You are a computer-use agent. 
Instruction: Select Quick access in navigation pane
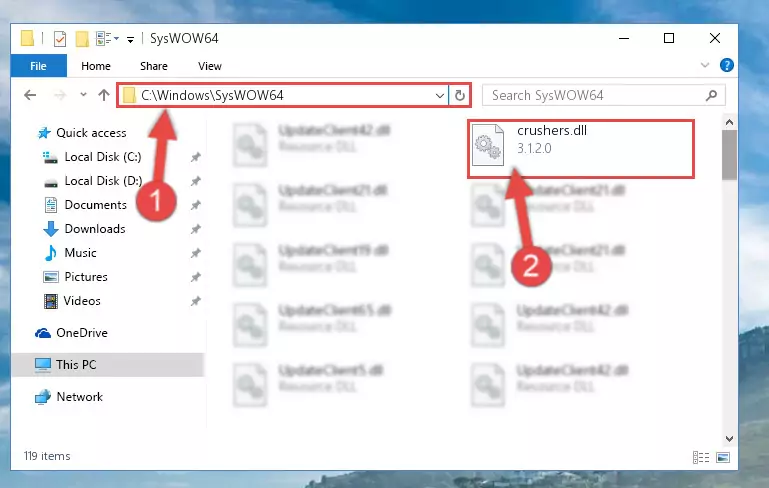click(x=91, y=133)
